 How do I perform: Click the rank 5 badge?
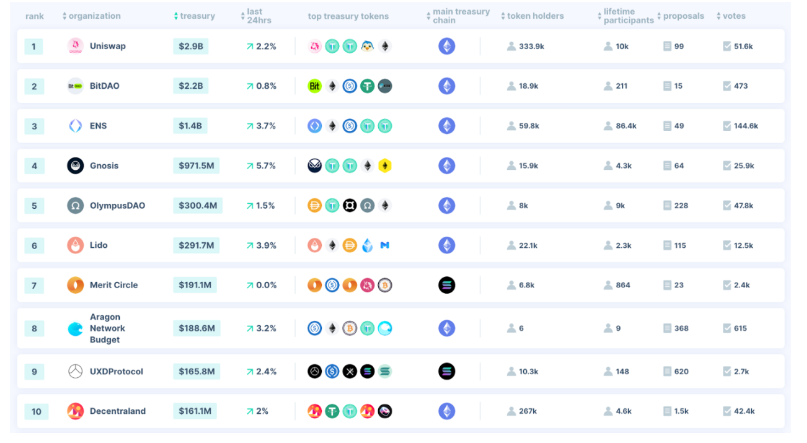click(x=34, y=205)
